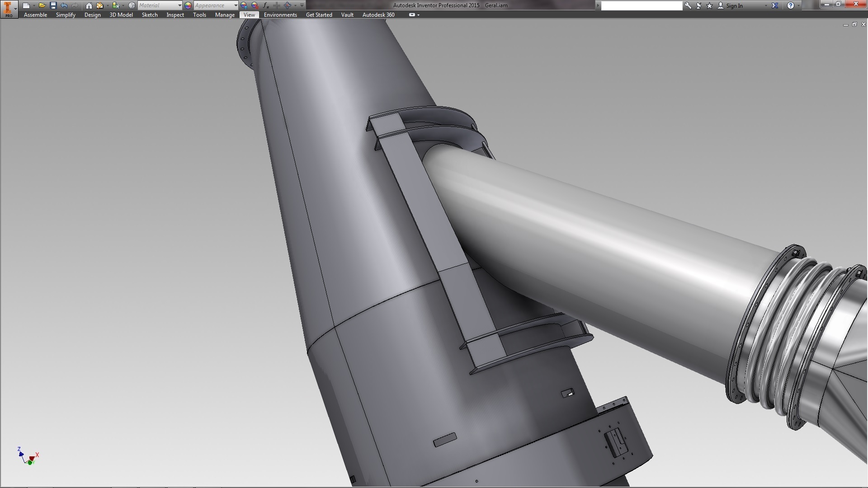Viewport: 868px width, 488px height.
Task: Open the Inspect ribbon tab
Action: [175, 15]
